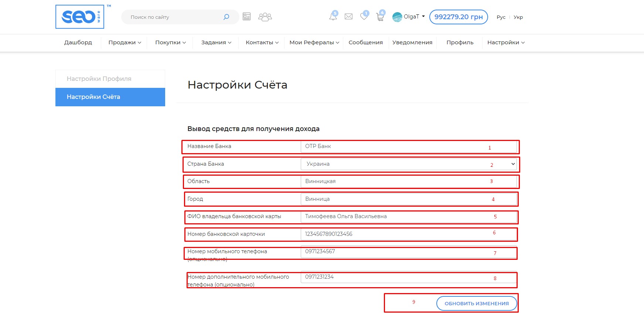Go to Дашборд
Screen dimensions: 644x320
78,42
